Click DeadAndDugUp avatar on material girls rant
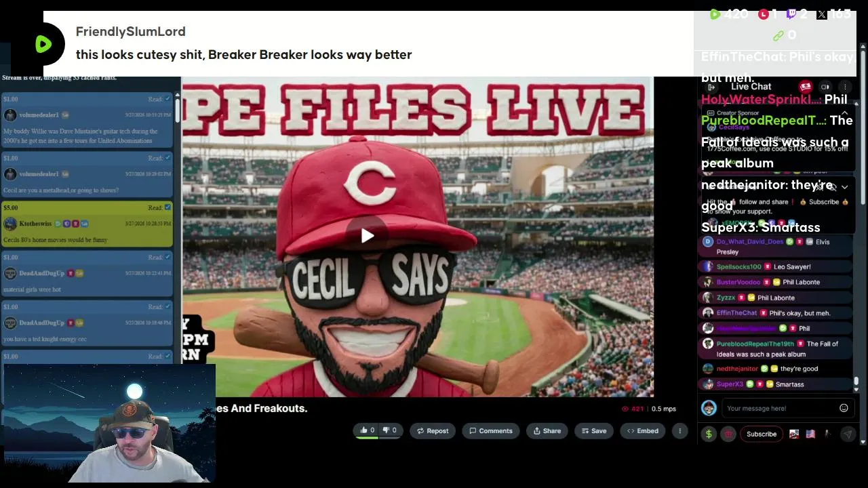This screenshot has width=868, height=488. [9, 273]
